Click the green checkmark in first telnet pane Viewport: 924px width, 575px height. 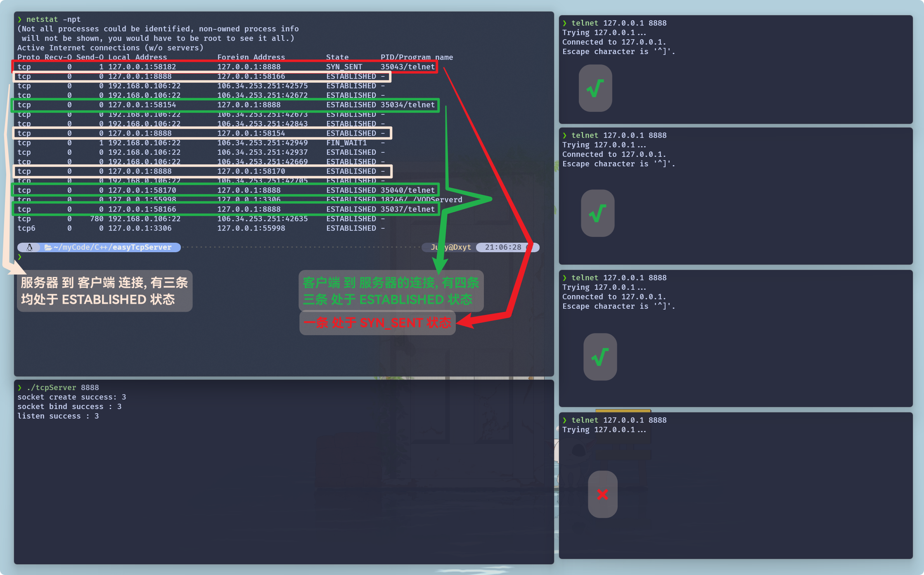coord(595,88)
